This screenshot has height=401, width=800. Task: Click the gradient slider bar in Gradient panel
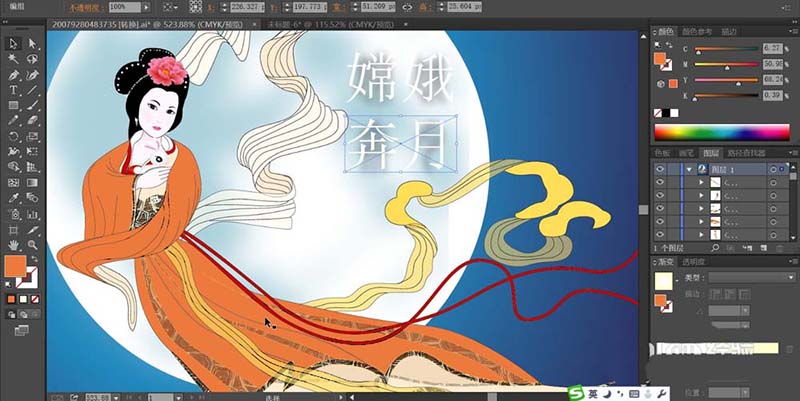pyautogui.click(x=716, y=348)
